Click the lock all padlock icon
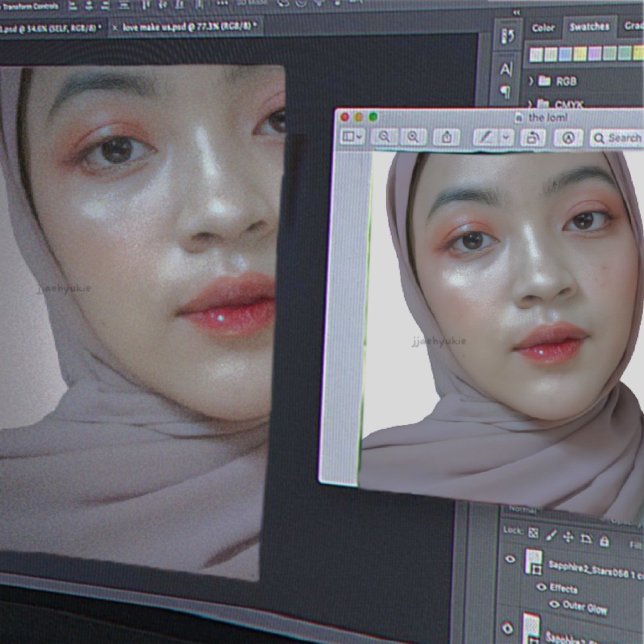 coord(604,541)
